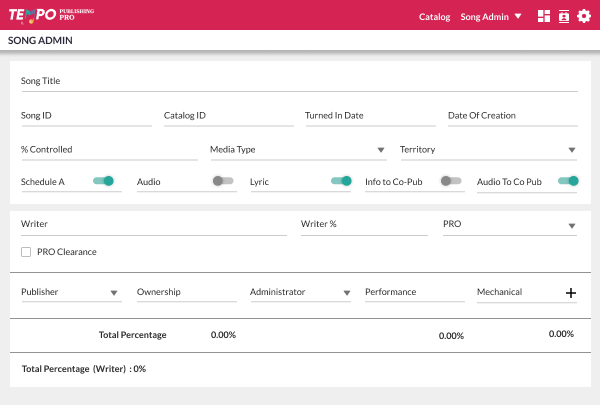Screen dimensions: 600x405
Task: Click the plus icon to add publisher
Action: pyautogui.click(x=571, y=293)
